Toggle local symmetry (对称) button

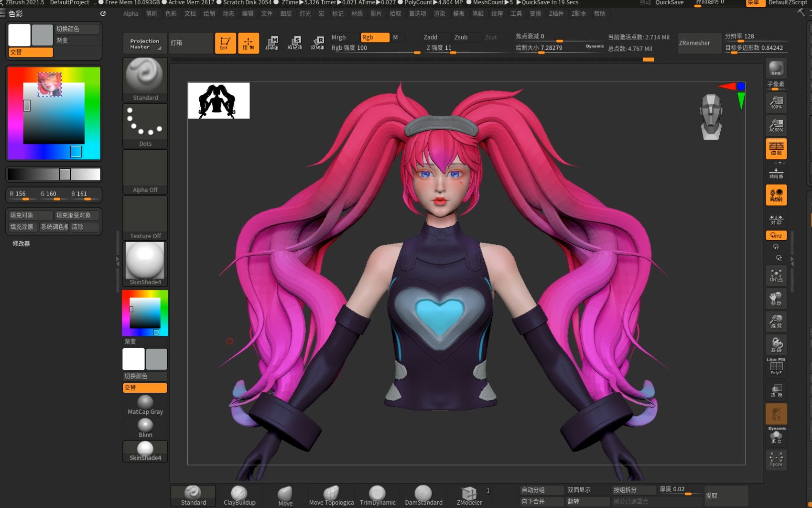[776, 219]
